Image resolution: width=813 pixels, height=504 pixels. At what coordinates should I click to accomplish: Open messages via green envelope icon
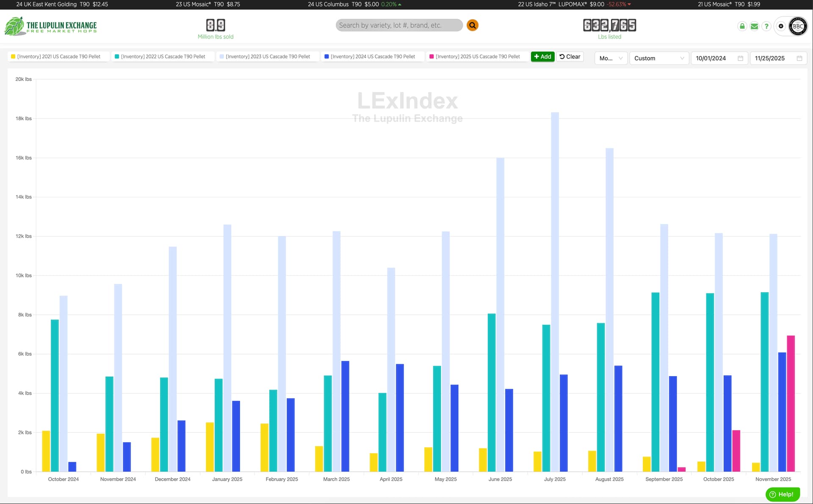(754, 26)
